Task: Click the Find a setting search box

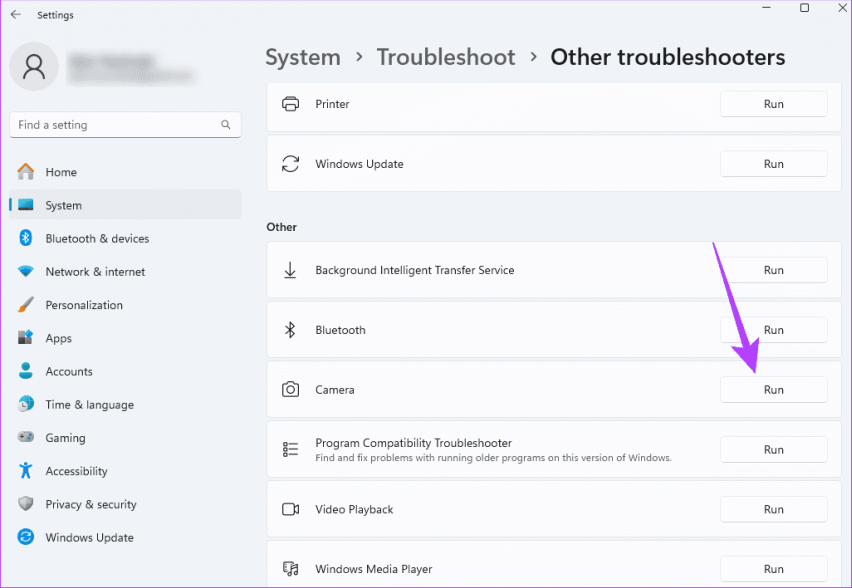Action: (115, 125)
